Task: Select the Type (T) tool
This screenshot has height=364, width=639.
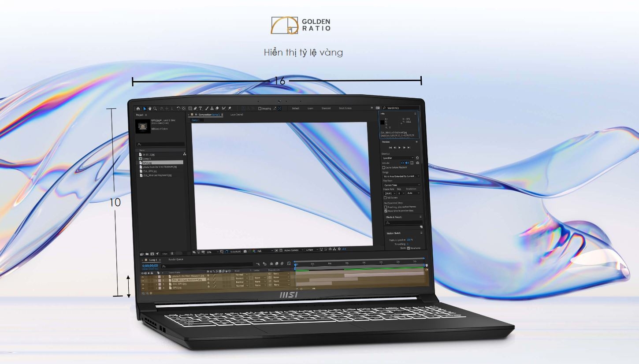Action: (x=200, y=108)
